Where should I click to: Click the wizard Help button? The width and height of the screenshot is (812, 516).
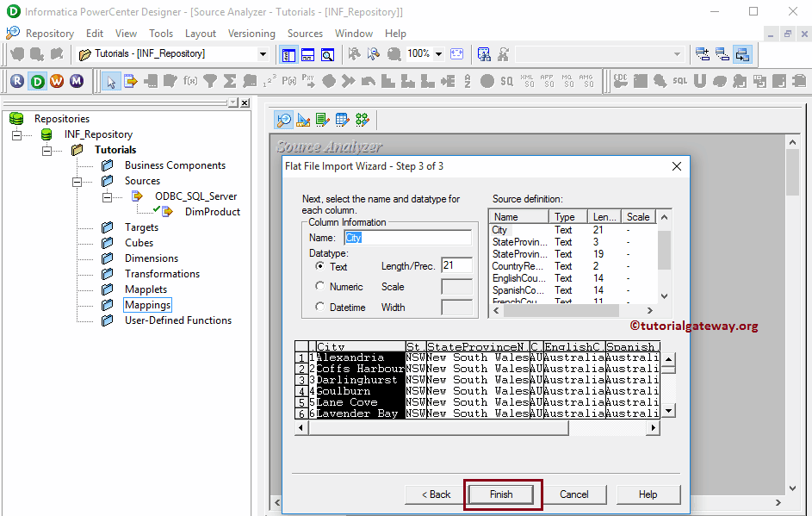point(648,494)
